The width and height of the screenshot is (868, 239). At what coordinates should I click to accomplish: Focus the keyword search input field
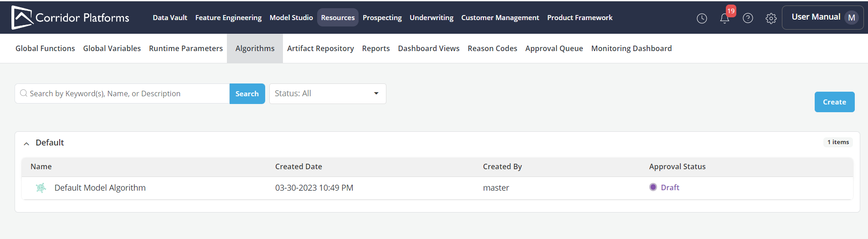pyautogui.click(x=128, y=94)
